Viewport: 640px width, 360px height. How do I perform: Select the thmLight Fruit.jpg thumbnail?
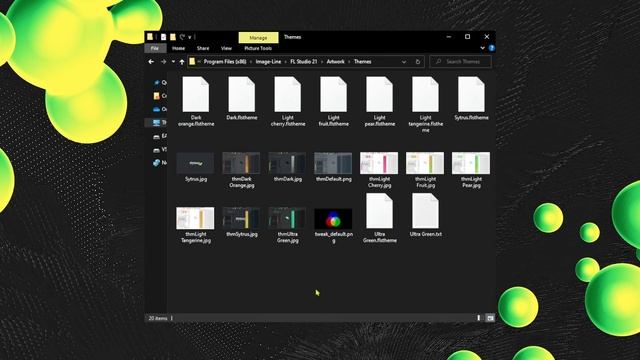click(425, 163)
